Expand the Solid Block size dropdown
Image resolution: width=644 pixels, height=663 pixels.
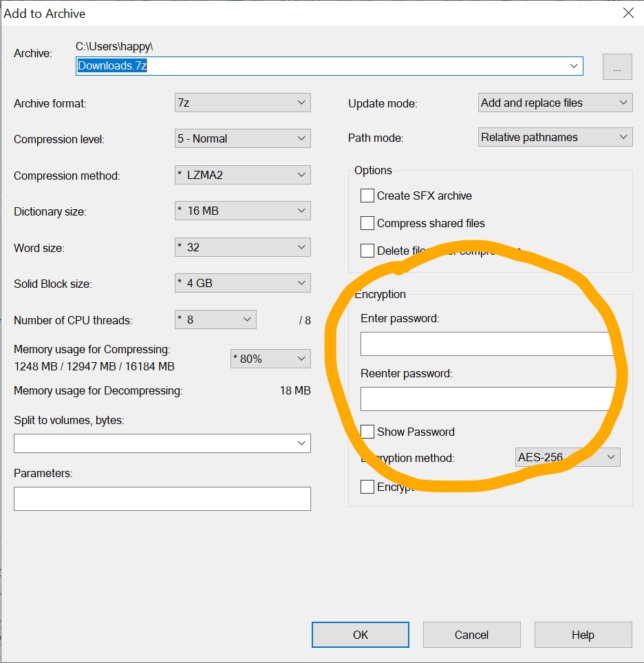click(x=242, y=283)
